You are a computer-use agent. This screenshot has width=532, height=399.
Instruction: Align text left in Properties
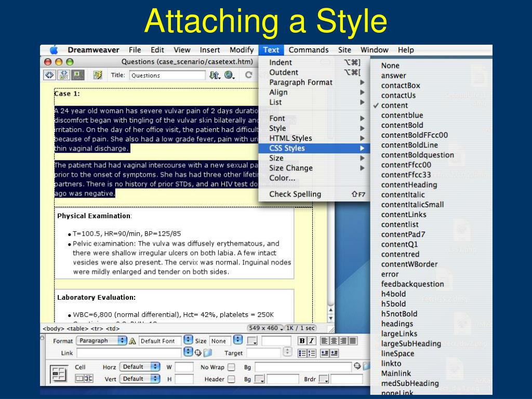[325, 341]
